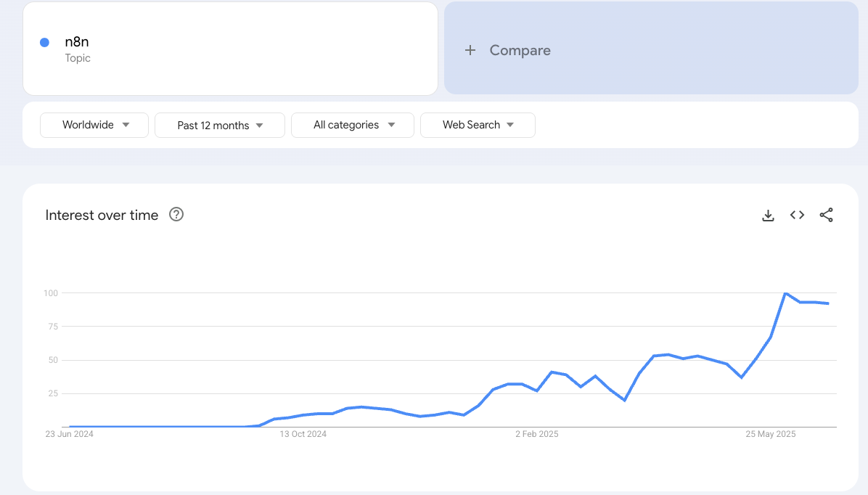Open the embed code icon
868x495 pixels.
(x=797, y=215)
